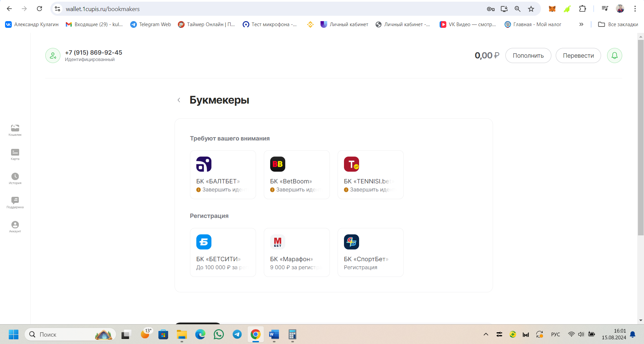Select the БК «БАЛТБЕТ» bookmaker card

point(223,175)
